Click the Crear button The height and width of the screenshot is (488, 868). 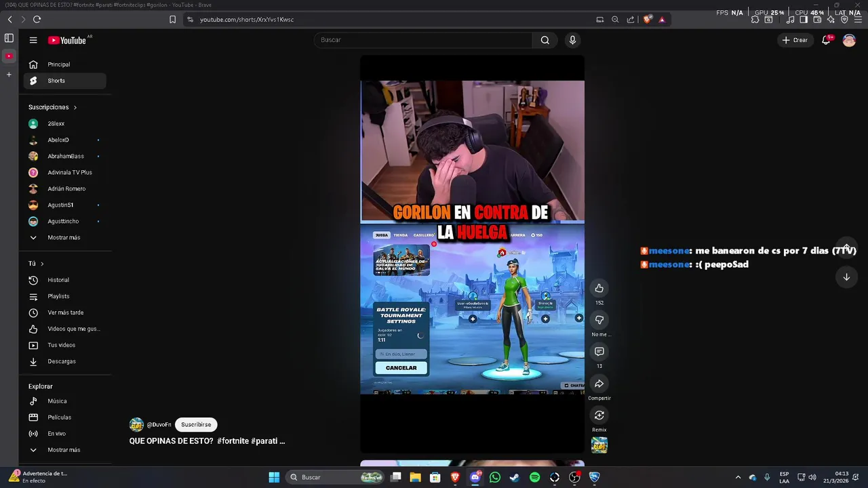[x=795, y=40]
